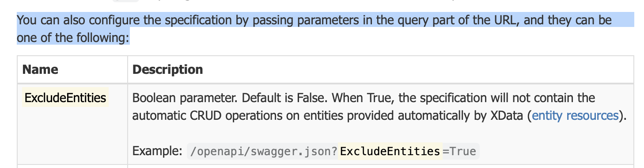Click the 'one of the following:' text
The height and width of the screenshot is (168, 644).
(73, 38)
